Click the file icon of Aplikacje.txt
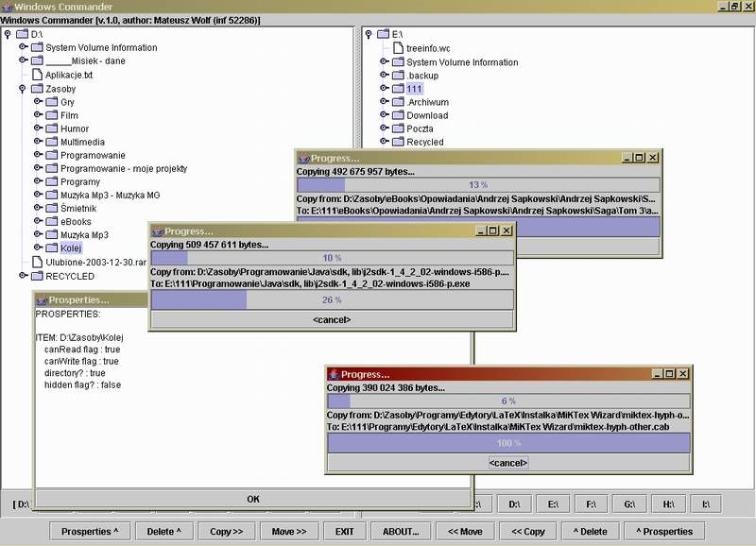The image size is (756, 546). click(x=37, y=75)
